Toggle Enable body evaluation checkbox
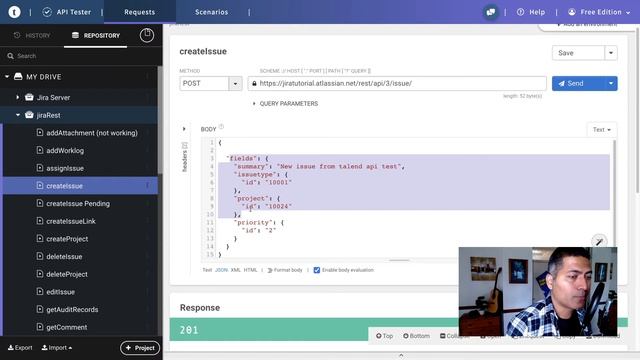Image resolution: width=640 pixels, height=360 pixels. pyautogui.click(x=317, y=270)
